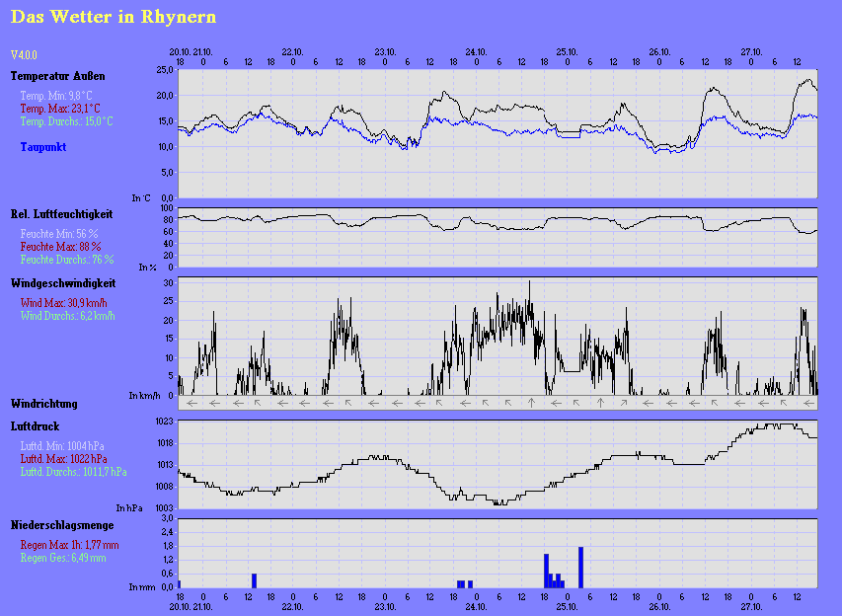Screen dimensions: 842x616
Task: Click the rain bar on 21.10. midday
Action: pos(254,579)
